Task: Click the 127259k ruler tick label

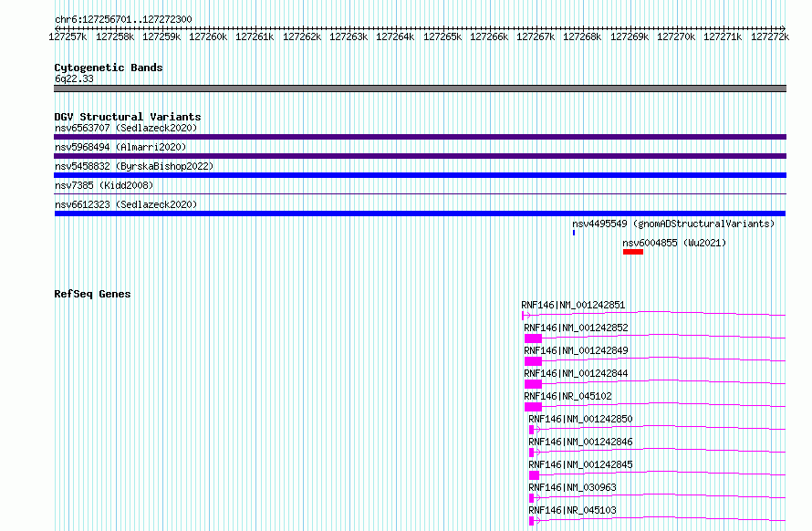Action: pyautogui.click(x=161, y=36)
